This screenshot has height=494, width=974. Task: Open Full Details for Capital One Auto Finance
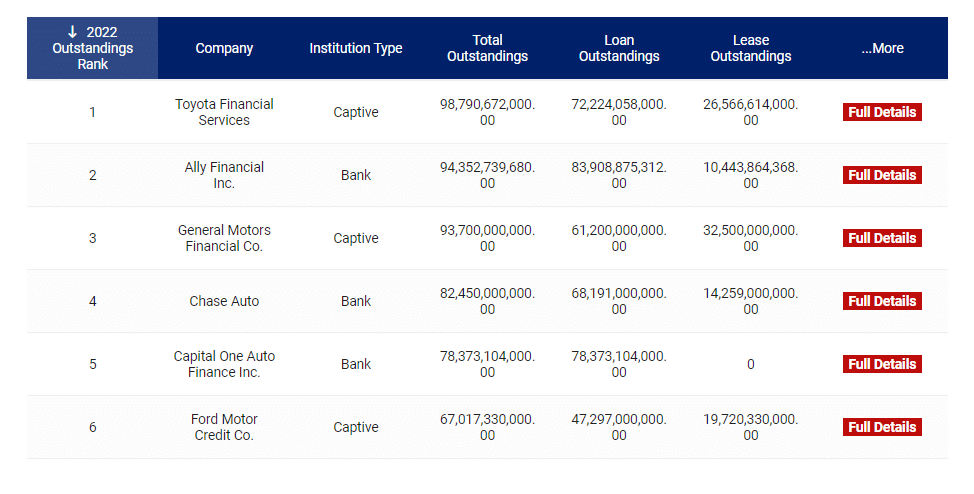tap(882, 364)
